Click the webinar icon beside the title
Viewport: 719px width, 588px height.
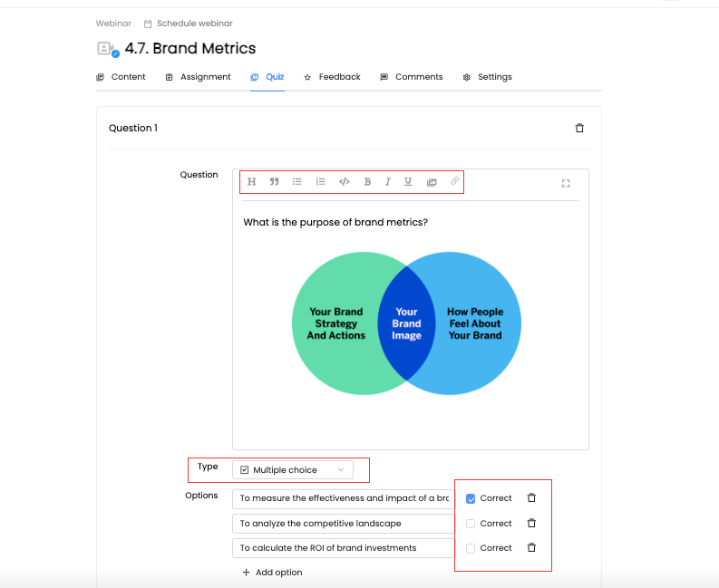coord(108,49)
